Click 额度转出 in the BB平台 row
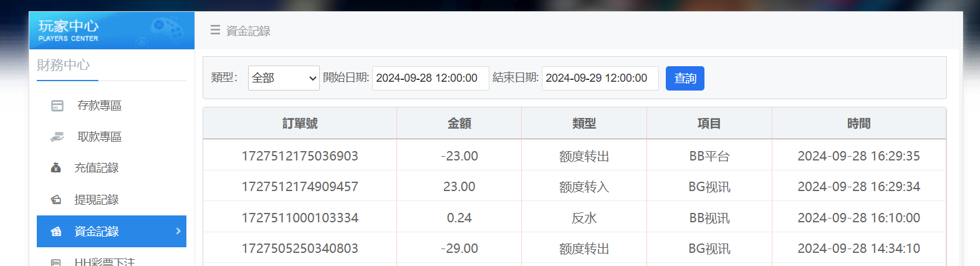980x266 pixels. coord(584,156)
